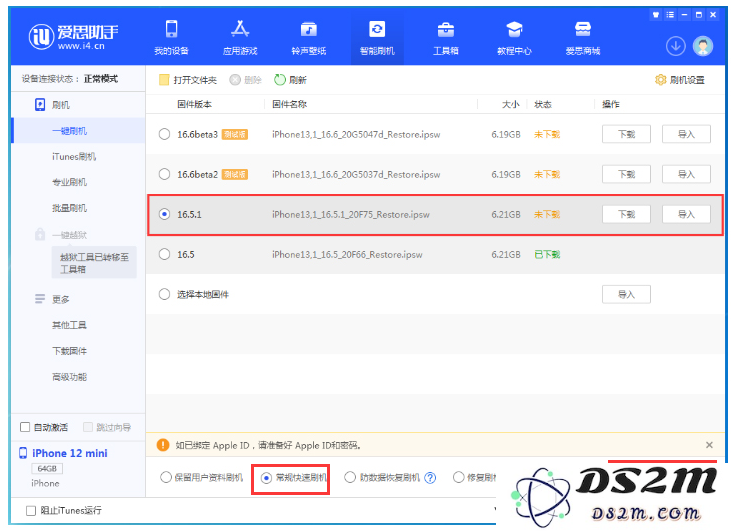Viewport: 734px width, 531px height.
Task: Open the 工具箱 toolbox tab
Action: [446, 38]
